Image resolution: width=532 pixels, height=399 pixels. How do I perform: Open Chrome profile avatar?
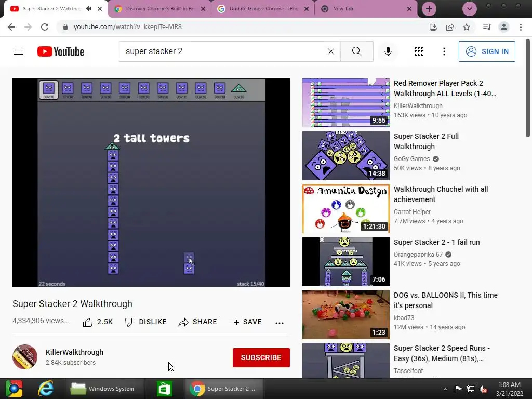[x=504, y=27]
